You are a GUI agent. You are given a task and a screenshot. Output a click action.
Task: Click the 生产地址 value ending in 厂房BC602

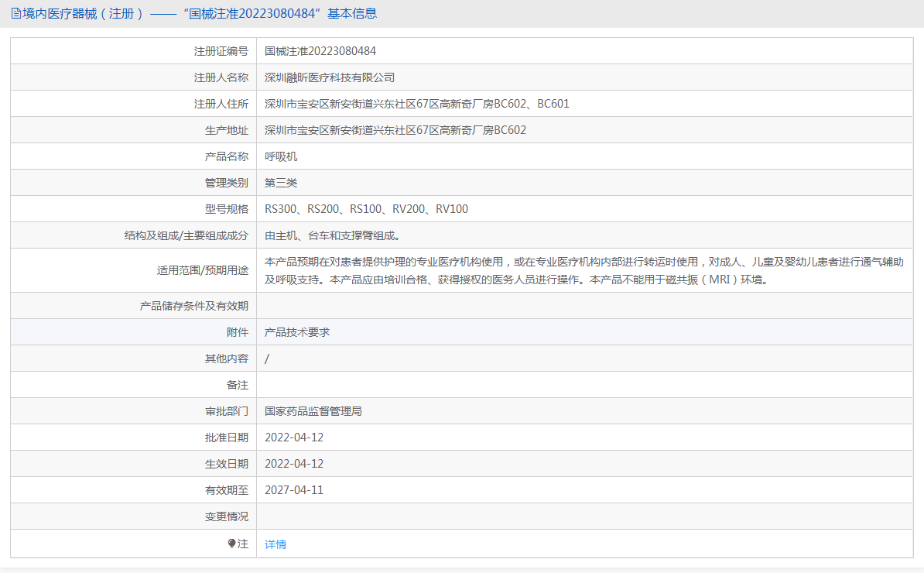click(395, 130)
